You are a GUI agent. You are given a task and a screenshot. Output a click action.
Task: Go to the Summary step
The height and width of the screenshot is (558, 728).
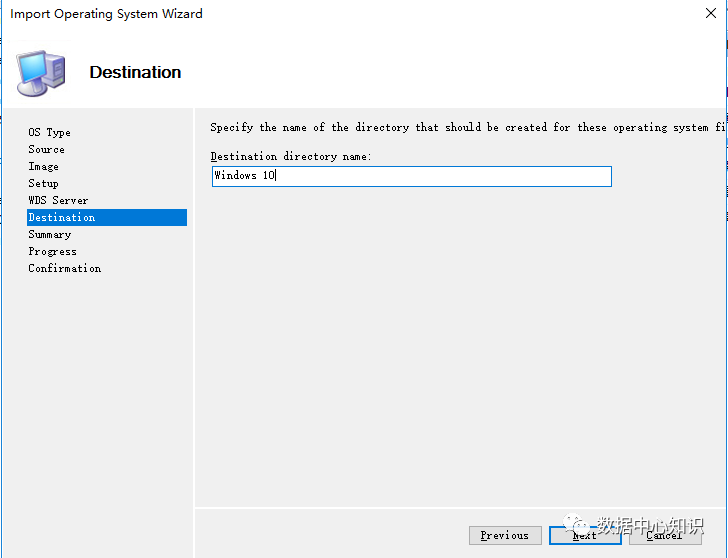pyautogui.click(x=49, y=234)
